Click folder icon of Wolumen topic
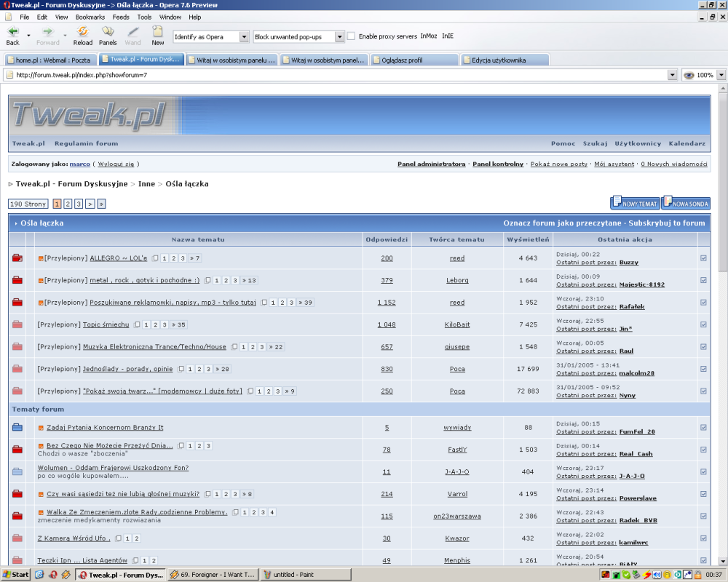This screenshot has height=582, width=728. coord(17,471)
